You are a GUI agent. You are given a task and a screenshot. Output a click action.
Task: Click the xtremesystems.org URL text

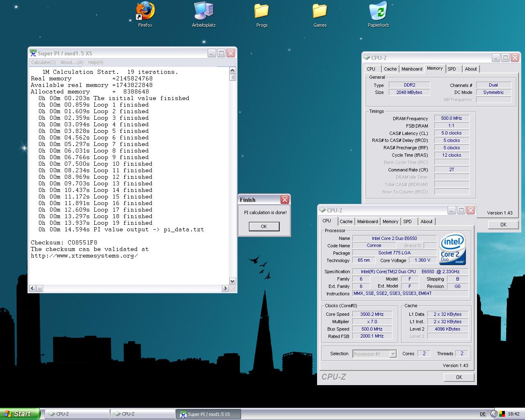coord(84,256)
